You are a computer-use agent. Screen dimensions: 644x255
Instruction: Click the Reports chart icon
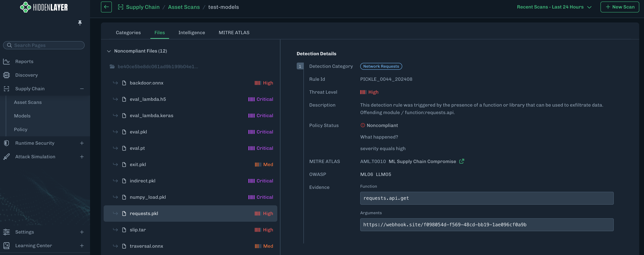[6, 62]
